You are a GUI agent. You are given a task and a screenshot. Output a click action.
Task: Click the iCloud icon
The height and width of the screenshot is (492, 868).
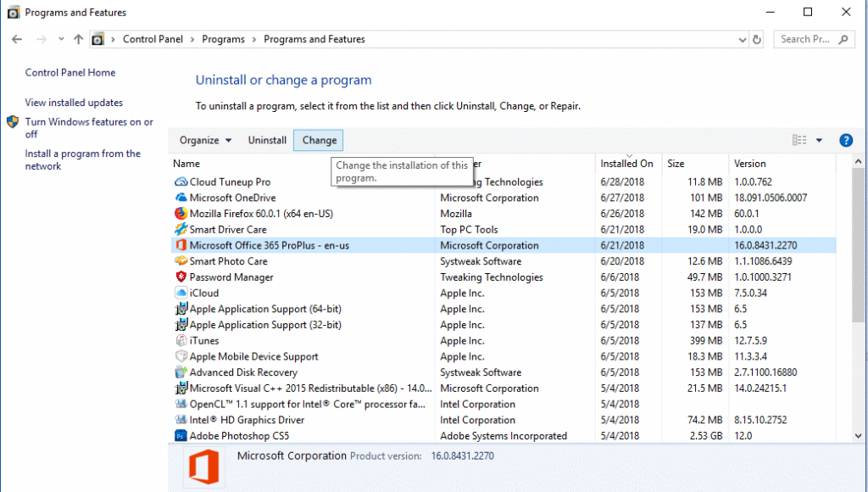click(x=181, y=293)
